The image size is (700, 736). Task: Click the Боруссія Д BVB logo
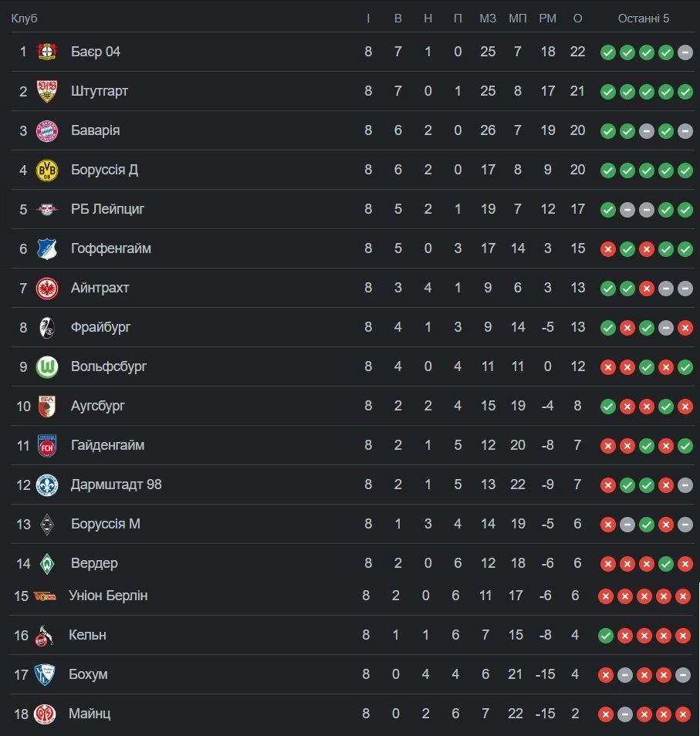pyautogui.click(x=47, y=170)
